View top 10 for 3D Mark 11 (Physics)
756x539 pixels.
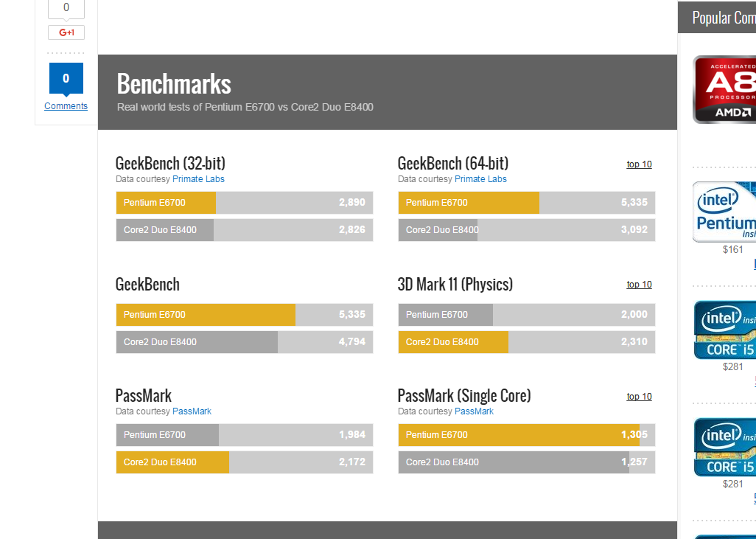point(639,285)
